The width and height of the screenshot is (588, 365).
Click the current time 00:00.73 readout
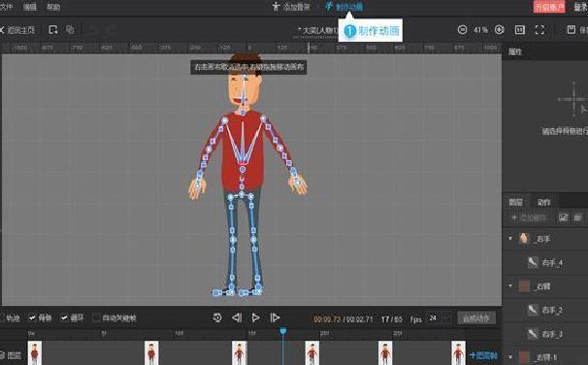[x=327, y=319]
